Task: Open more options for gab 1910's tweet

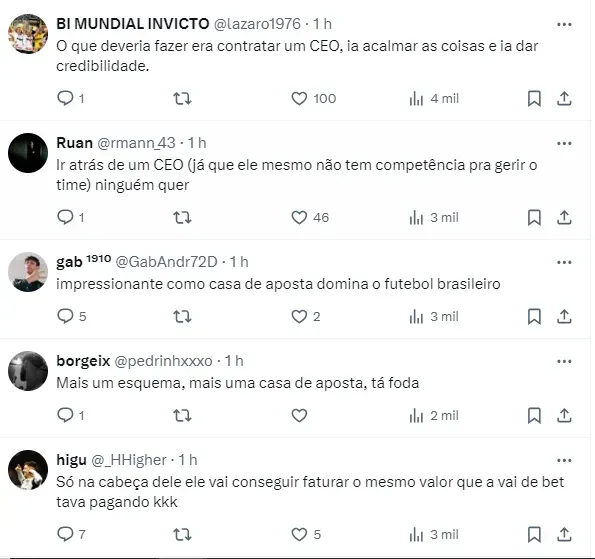Action: pyautogui.click(x=564, y=262)
